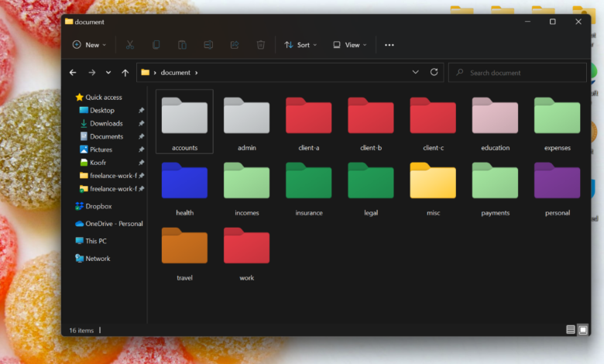Select the orange travel folder
The image size is (604, 364).
coord(184,254)
